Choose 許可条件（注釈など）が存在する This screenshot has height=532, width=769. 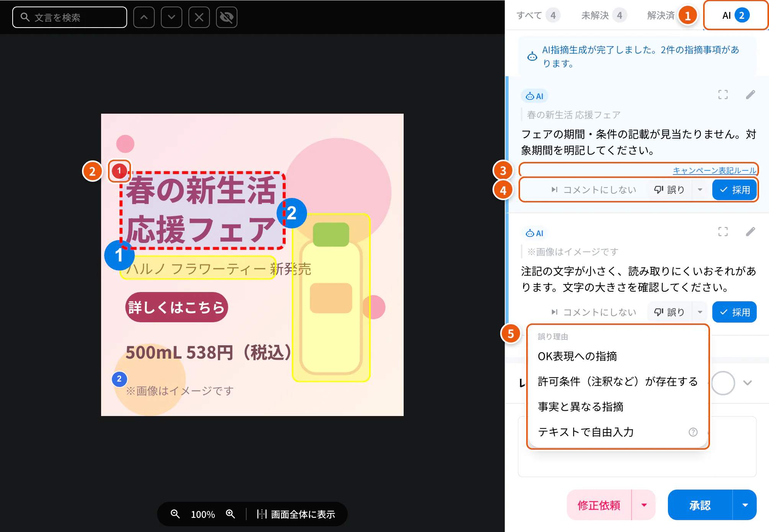point(618,382)
